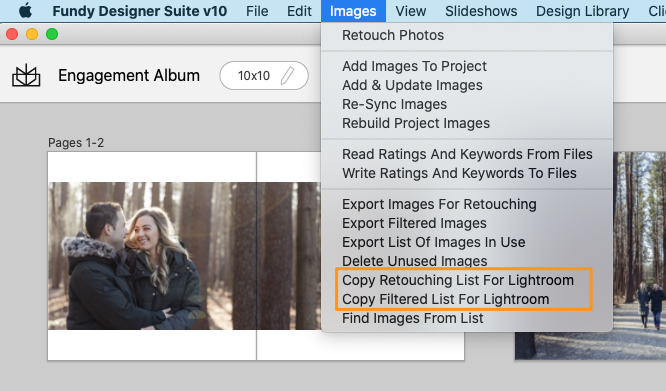Choose Export Images For Retouching

(x=467, y=204)
